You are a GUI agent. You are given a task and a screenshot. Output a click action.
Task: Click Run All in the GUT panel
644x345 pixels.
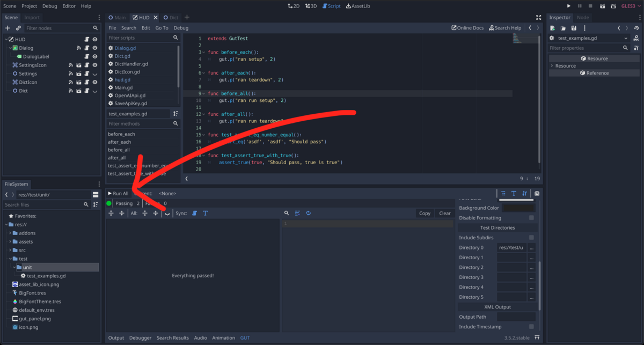point(118,193)
